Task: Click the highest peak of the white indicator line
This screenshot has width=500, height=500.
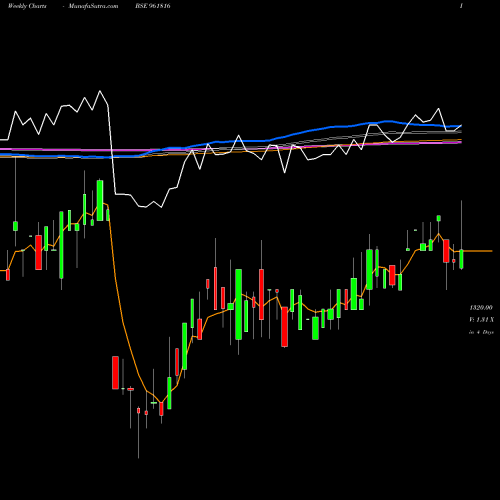Action: [100, 91]
